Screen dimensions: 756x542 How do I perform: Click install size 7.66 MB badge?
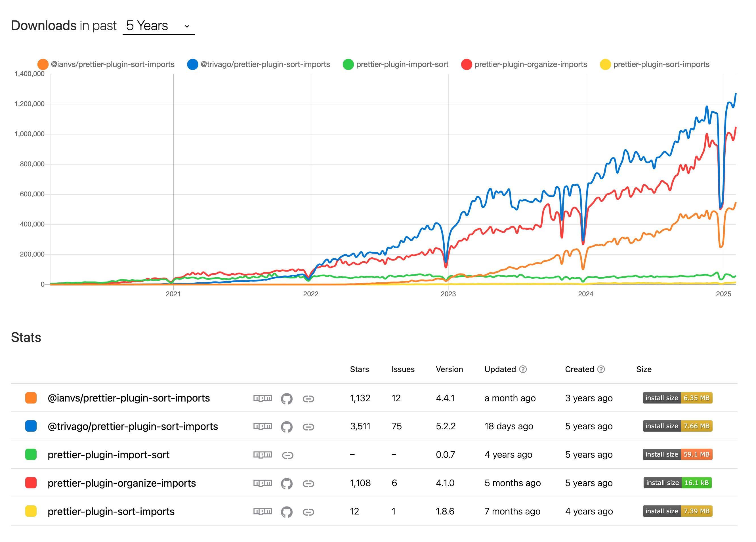click(x=678, y=426)
